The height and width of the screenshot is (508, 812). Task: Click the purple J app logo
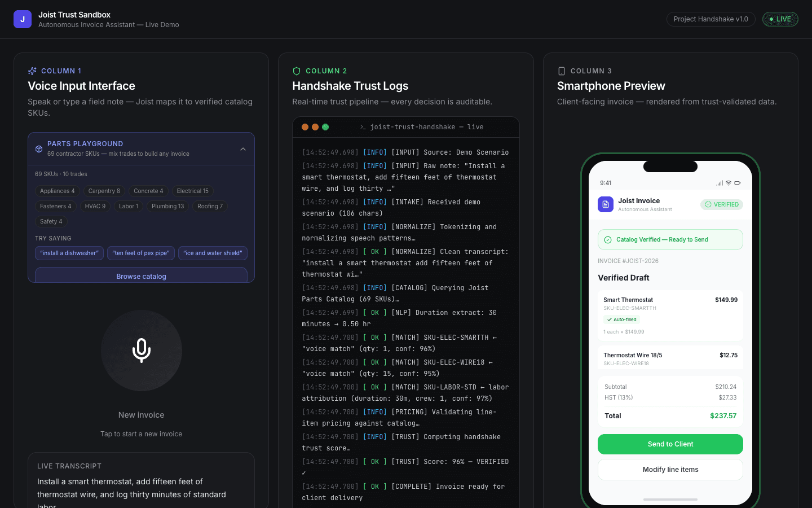pyautogui.click(x=23, y=19)
